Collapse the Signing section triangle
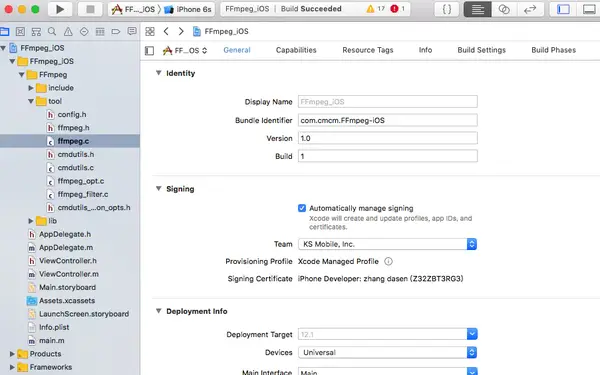Viewport: 600px width, 375px height. (158, 188)
